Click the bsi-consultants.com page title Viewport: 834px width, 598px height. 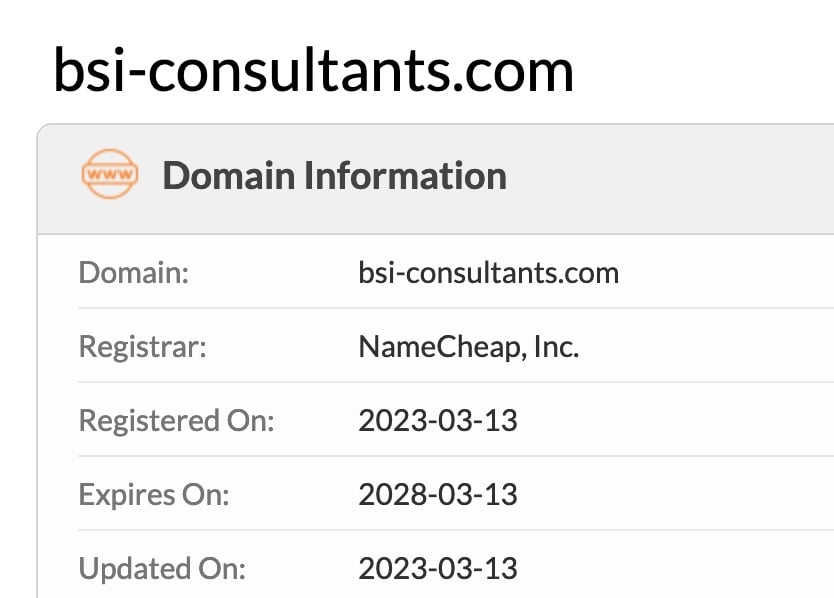(313, 70)
